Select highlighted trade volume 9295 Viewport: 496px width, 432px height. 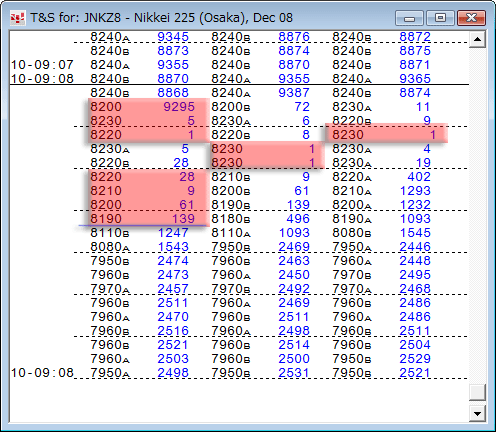(x=179, y=107)
